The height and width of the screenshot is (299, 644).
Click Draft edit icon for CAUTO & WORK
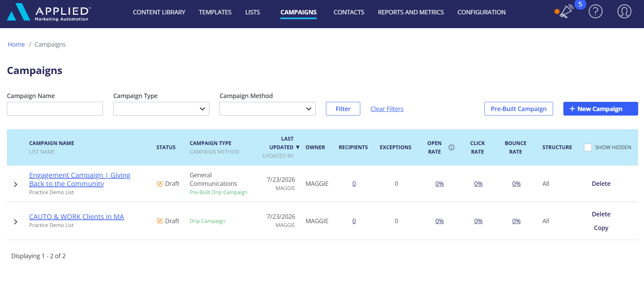click(x=160, y=221)
